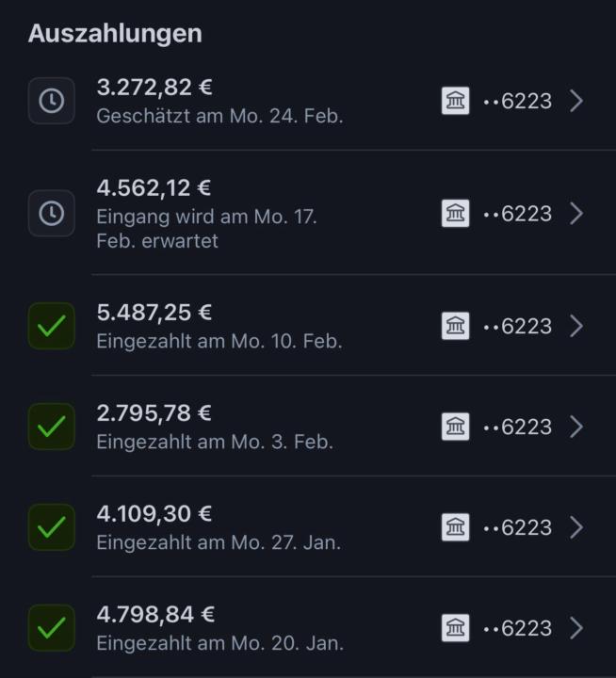Select the 5.487,25 € payout amount
This screenshot has height=678, width=616.
click(154, 313)
